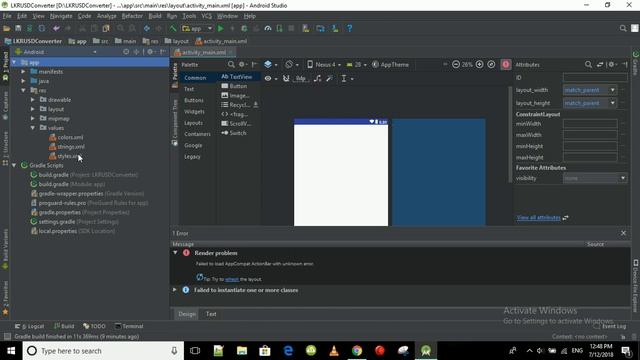
Task: Zoom in the design preview
Action: point(480,64)
